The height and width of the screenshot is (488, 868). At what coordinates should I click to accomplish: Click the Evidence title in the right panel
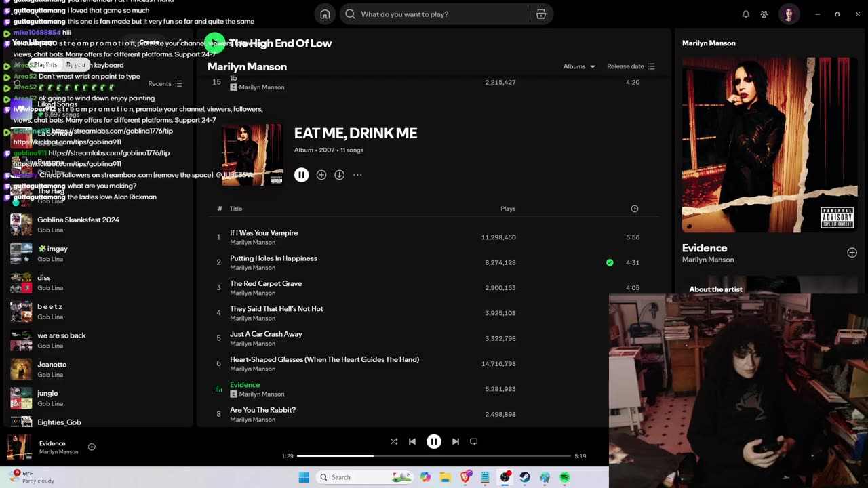pos(705,248)
